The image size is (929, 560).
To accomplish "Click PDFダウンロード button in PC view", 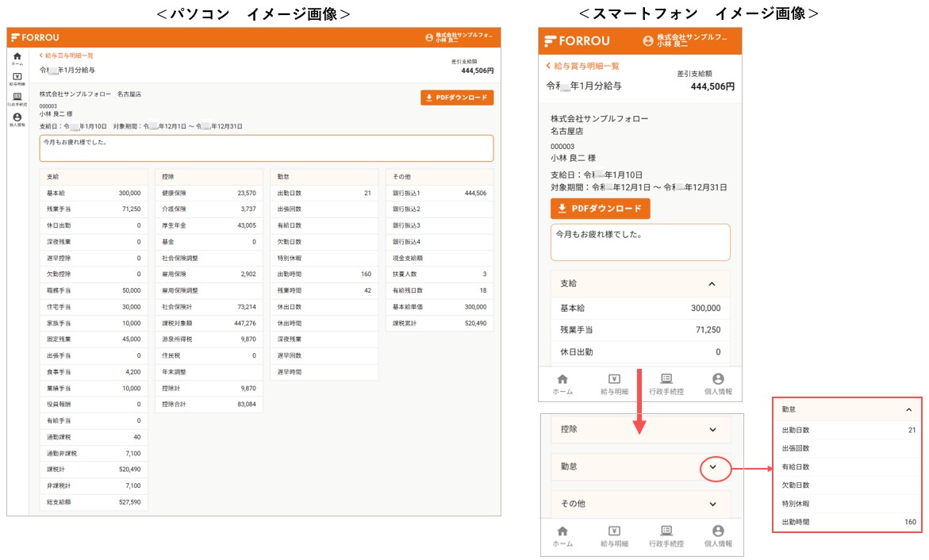I will point(457,98).
